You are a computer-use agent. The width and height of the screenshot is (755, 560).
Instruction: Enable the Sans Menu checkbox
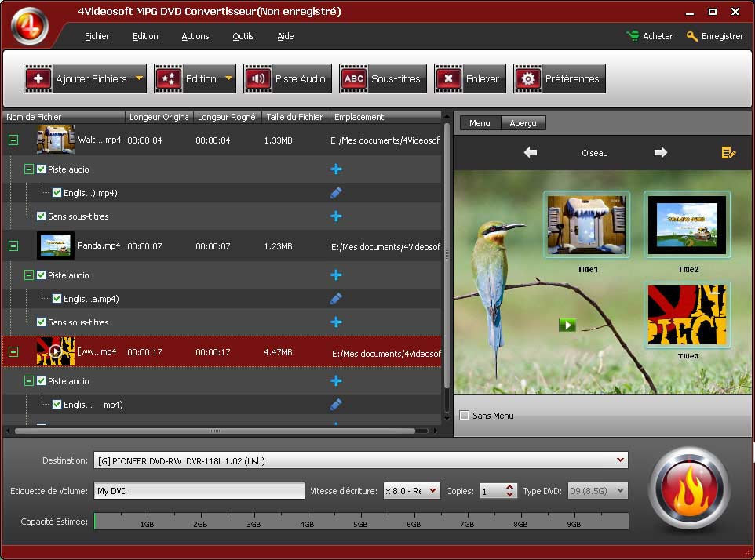[x=464, y=416]
